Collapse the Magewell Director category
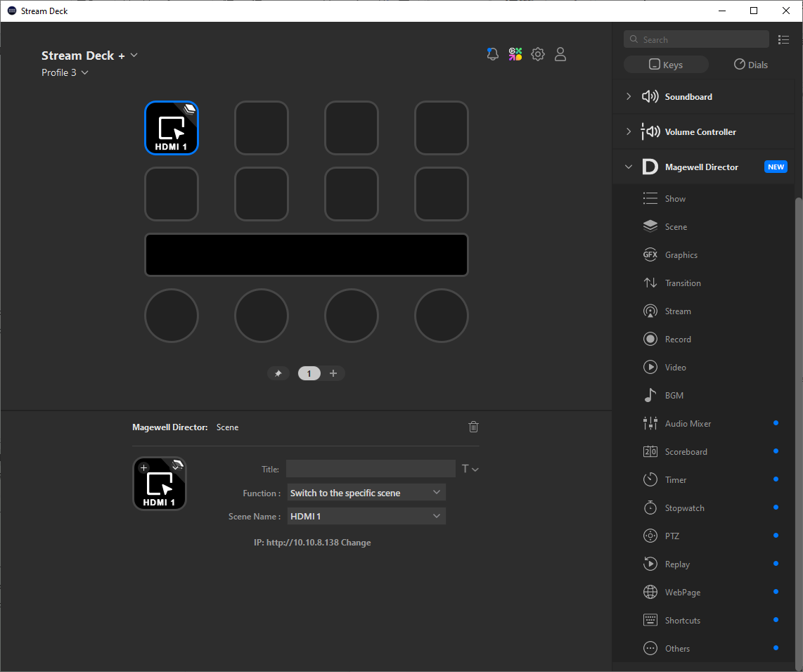The width and height of the screenshot is (803, 672). point(629,167)
